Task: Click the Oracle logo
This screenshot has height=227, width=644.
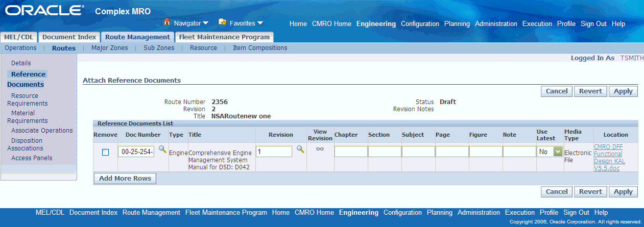Action: tap(44, 11)
